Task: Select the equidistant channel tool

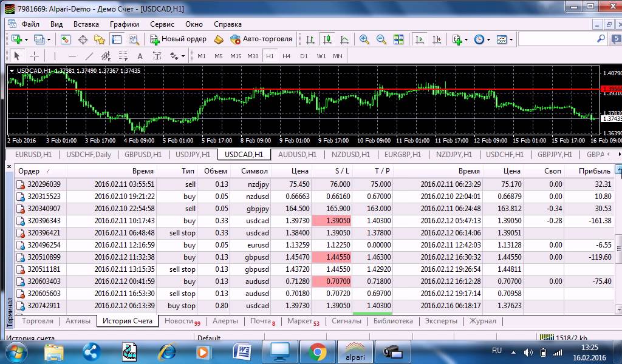Action: pos(106,56)
